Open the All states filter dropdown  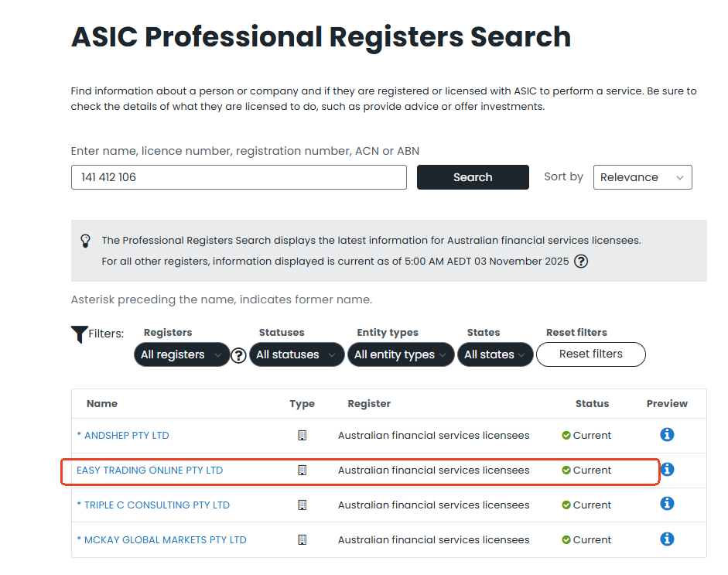[495, 354]
